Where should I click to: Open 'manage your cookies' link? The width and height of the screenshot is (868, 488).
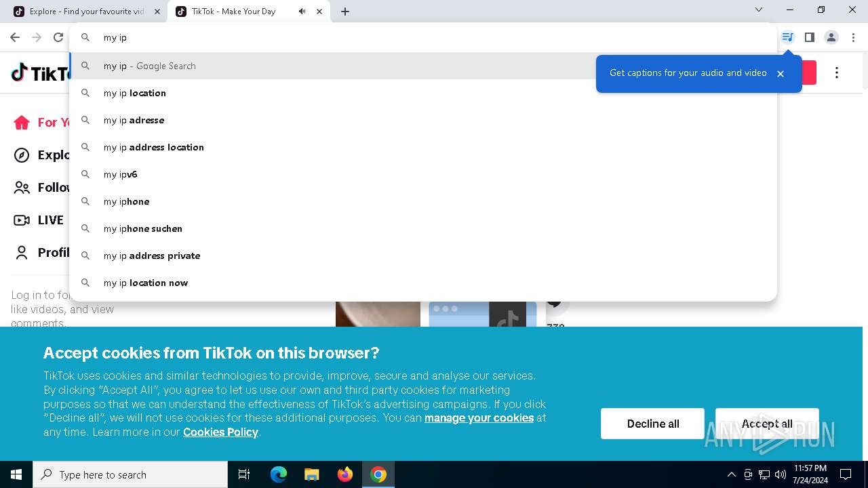(x=479, y=418)
